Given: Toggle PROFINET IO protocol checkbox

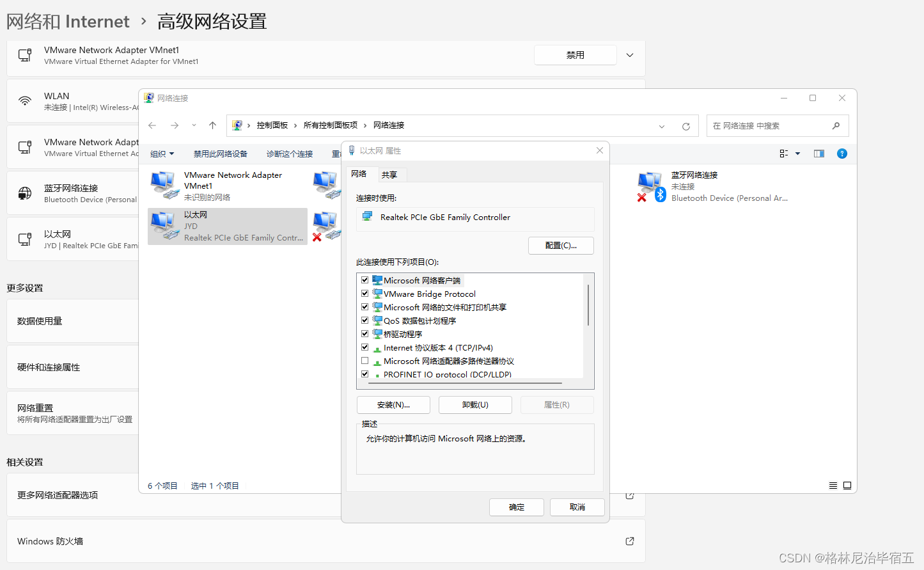Looking at the screenshot, I should [x=364, y=374].
